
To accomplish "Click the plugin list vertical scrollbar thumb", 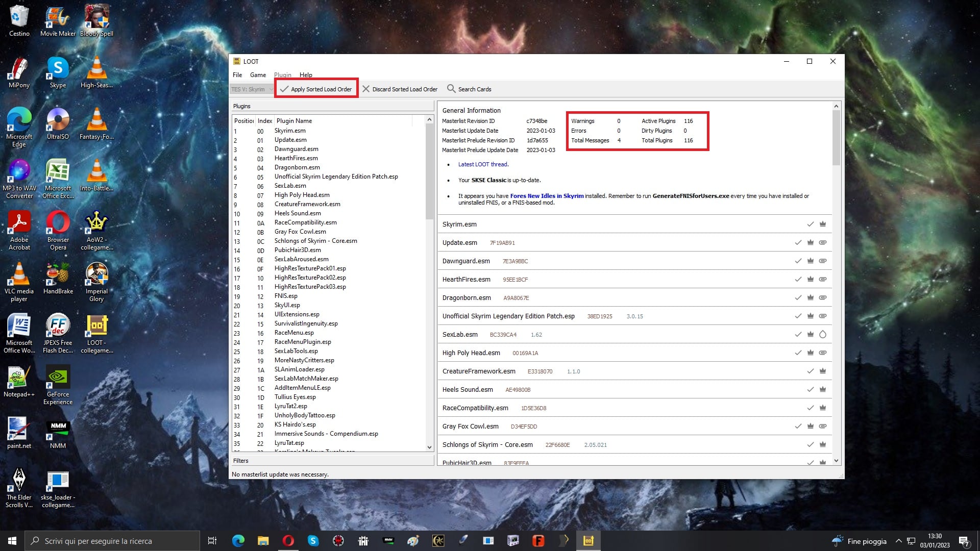I will [429, 172].
